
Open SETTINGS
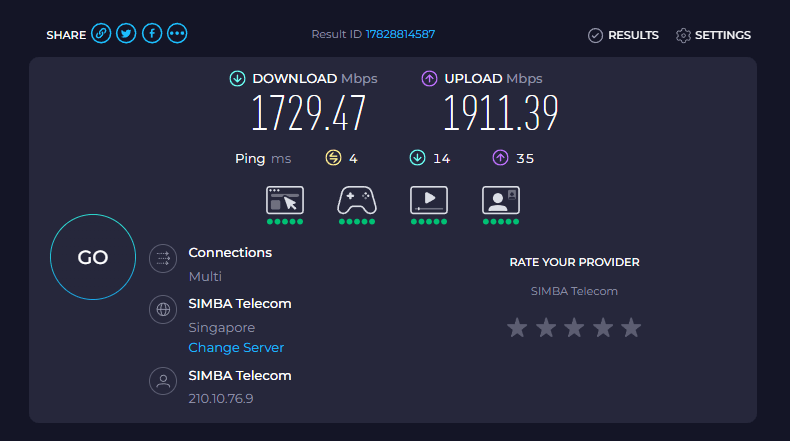pyautogui.click(x=713, y=35)
